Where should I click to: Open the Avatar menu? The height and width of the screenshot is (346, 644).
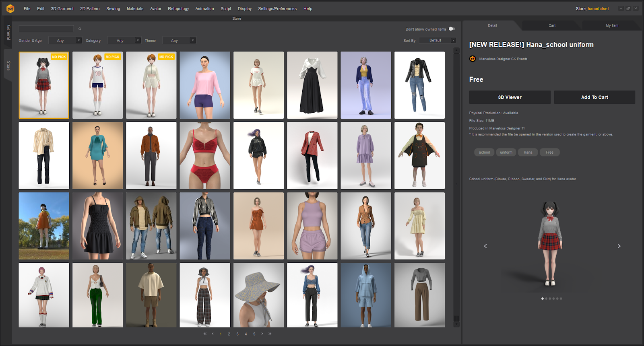pos(155,8)
